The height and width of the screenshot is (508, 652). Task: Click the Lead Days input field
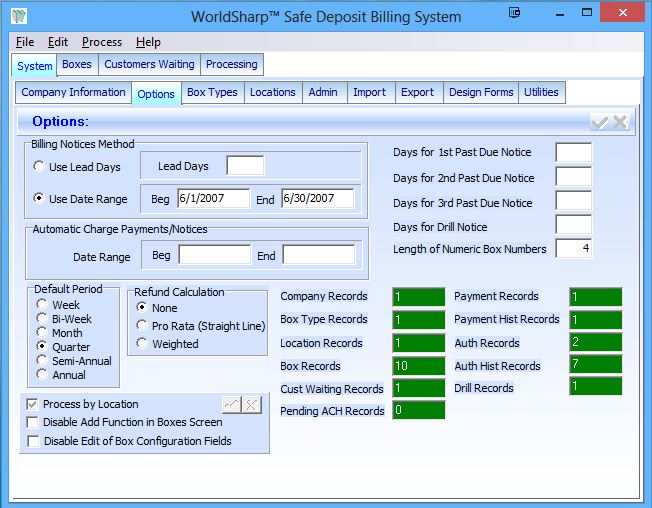pyautogui.click(x=245, y=166)
